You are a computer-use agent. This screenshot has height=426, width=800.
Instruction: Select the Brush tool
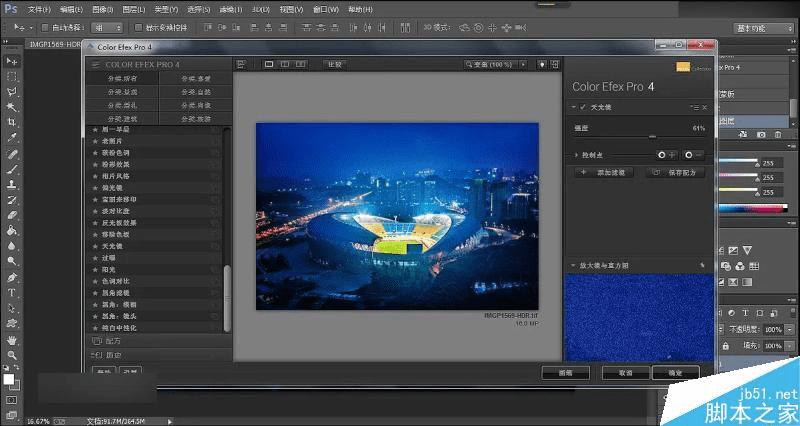(12, 169)
